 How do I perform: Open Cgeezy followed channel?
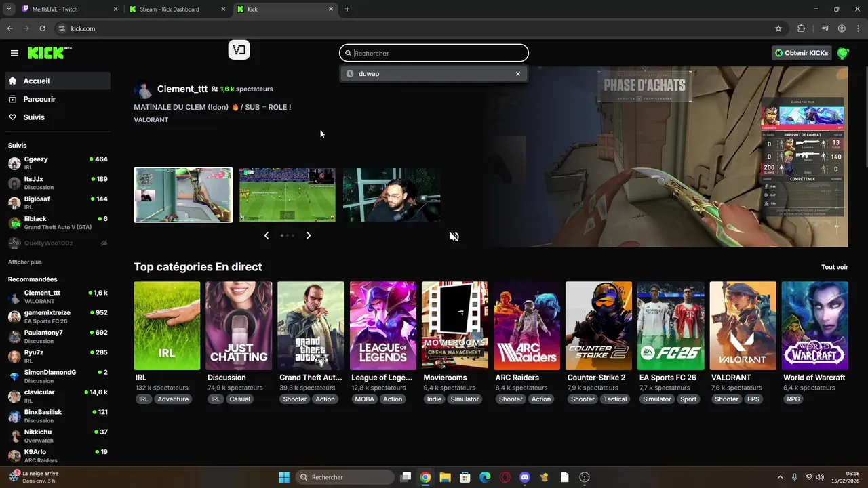[58, 163]
